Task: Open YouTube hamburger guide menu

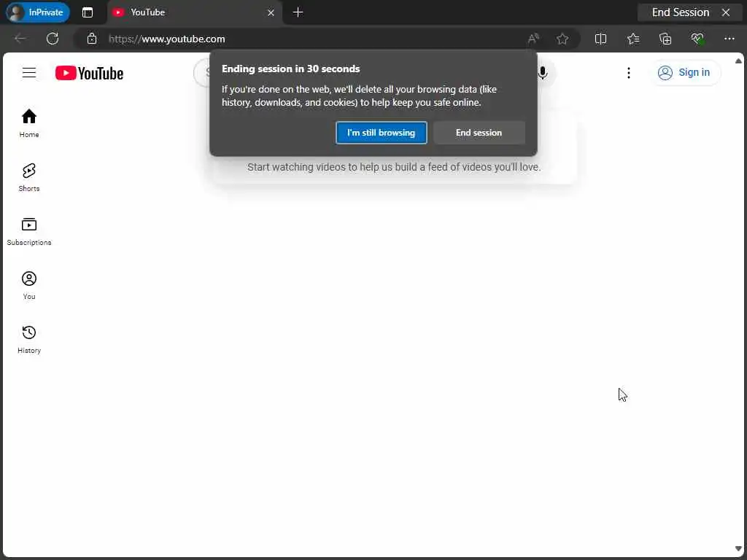Action: (29, 72)
